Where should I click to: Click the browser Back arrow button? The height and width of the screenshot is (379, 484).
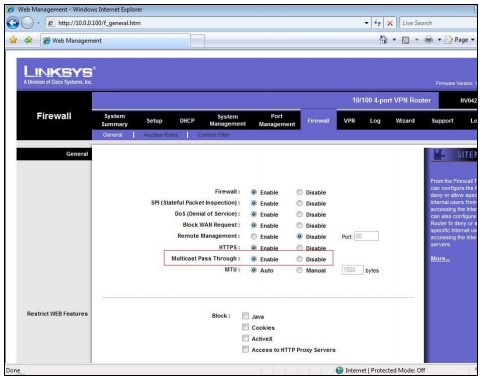pos(13,23)
